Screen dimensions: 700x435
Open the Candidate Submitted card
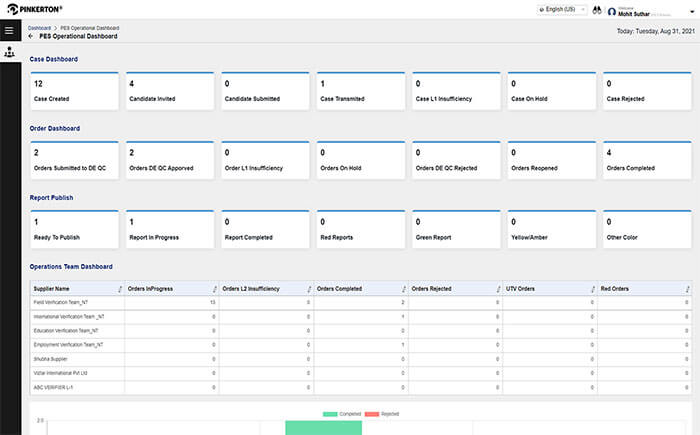coord(266,91)
